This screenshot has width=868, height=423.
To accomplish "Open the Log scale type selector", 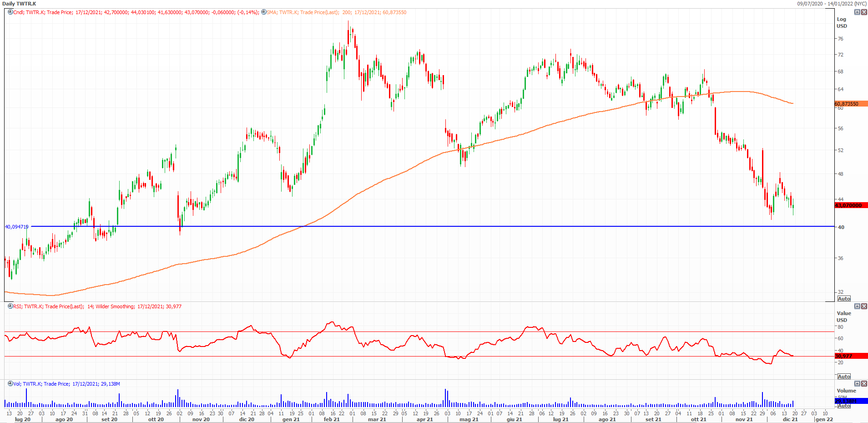I will click(x=841, y=19).
